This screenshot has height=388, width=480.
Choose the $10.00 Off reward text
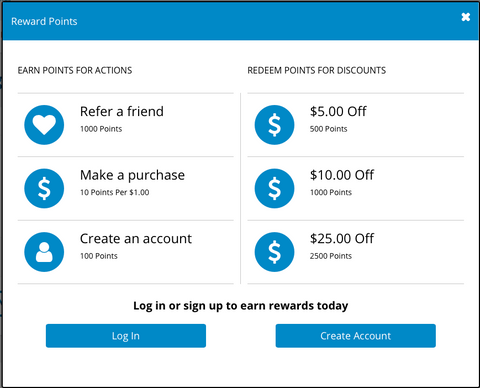pos(342,175)
